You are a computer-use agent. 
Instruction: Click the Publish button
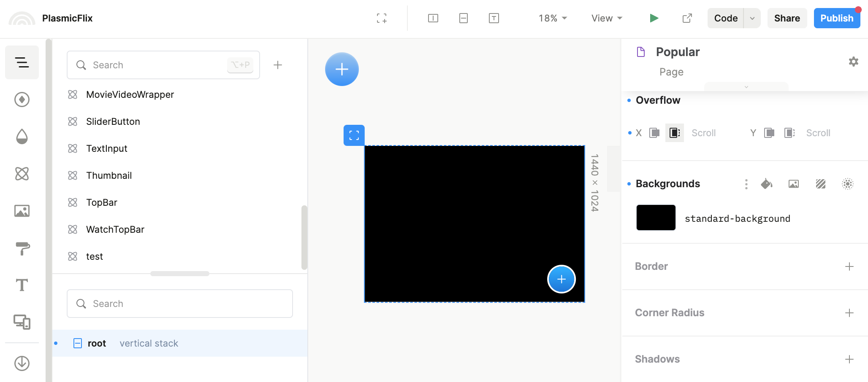[837, 18]
